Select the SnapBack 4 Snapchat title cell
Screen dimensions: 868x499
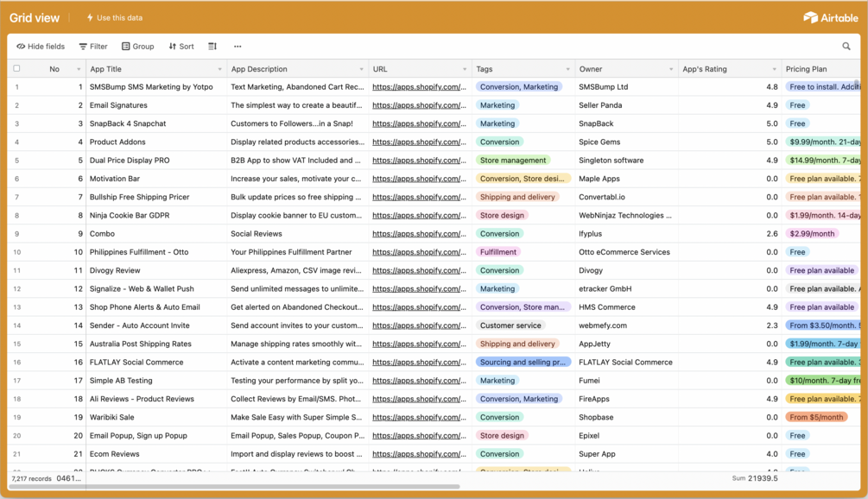pos(156,123)
